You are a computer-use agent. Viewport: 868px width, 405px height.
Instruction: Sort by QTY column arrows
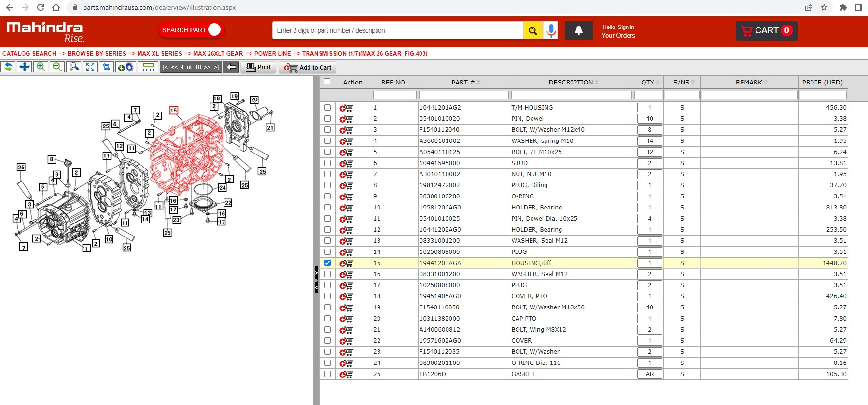pyautogui.click(x=658, y=83)
